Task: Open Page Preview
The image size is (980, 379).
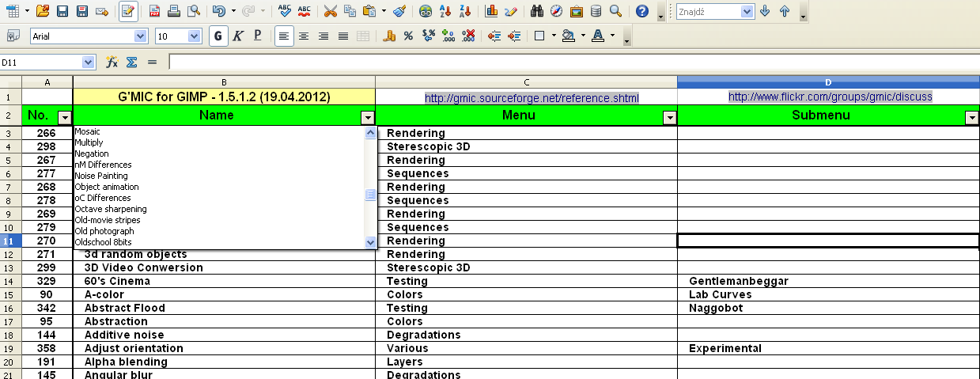Action: 192,11
